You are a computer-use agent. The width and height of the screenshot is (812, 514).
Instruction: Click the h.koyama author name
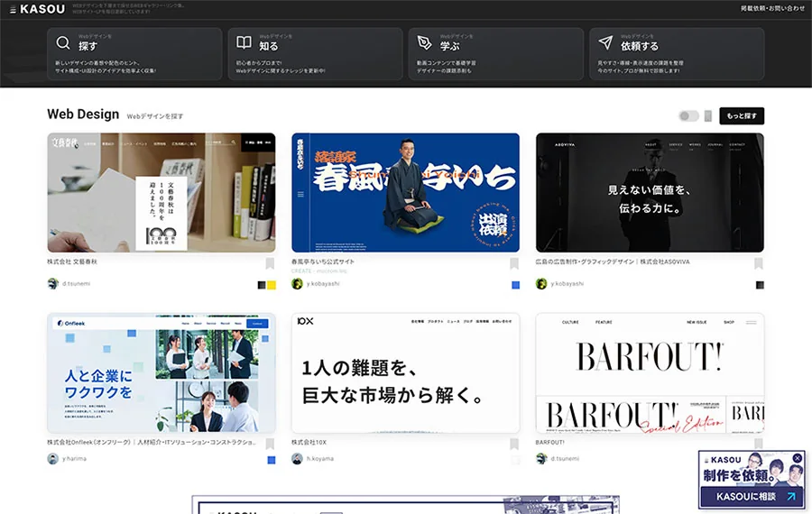(320, 459)
